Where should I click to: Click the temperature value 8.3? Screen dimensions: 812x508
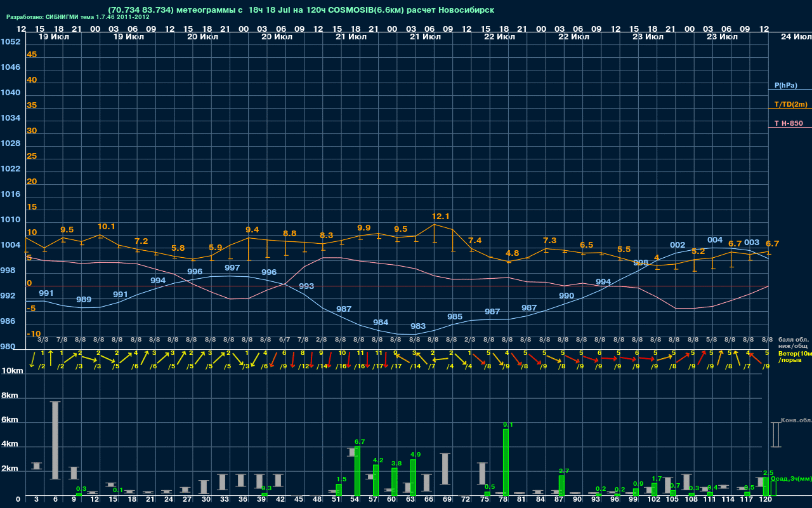[x=327, y=236]
